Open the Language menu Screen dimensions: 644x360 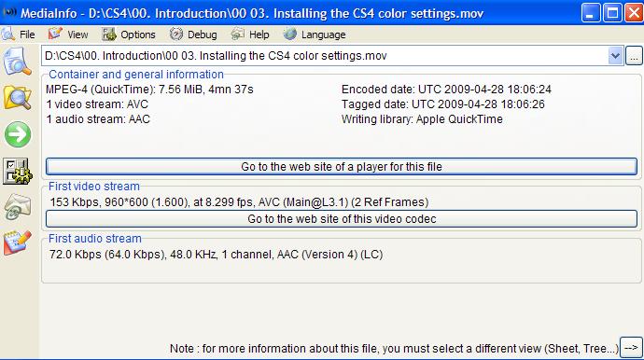(x=323, y=35)
